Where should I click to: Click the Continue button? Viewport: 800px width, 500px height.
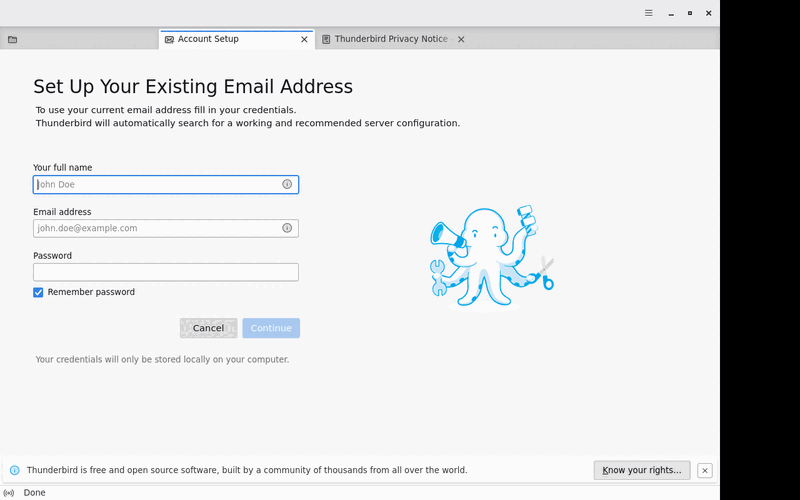[271, 328]
